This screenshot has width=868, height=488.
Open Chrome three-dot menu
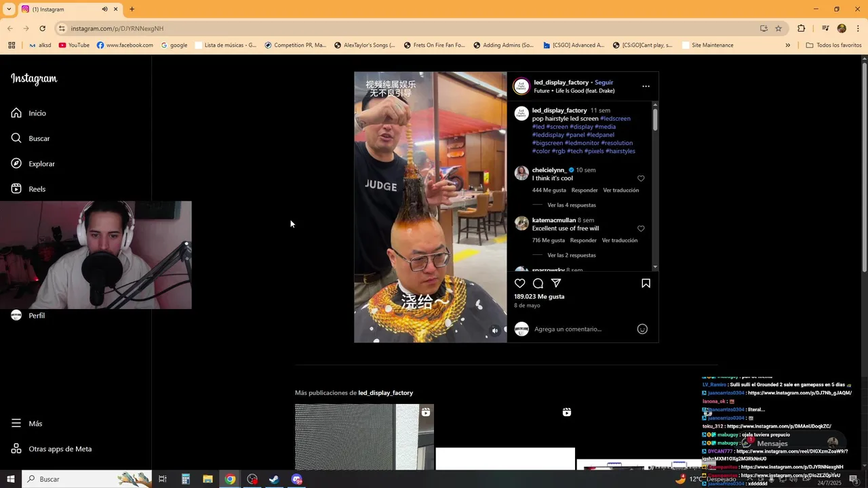point(858,28)
